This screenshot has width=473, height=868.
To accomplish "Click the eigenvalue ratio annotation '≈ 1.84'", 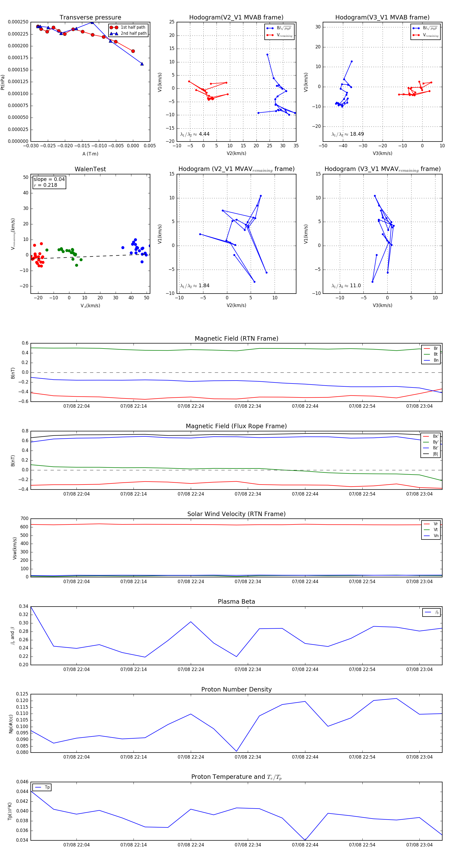I will tap(195, 286).
